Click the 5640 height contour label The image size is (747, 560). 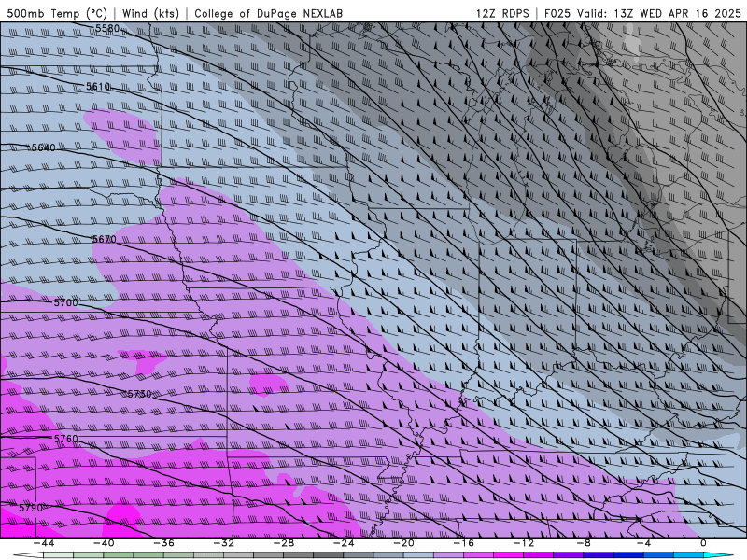click(43, 147)
